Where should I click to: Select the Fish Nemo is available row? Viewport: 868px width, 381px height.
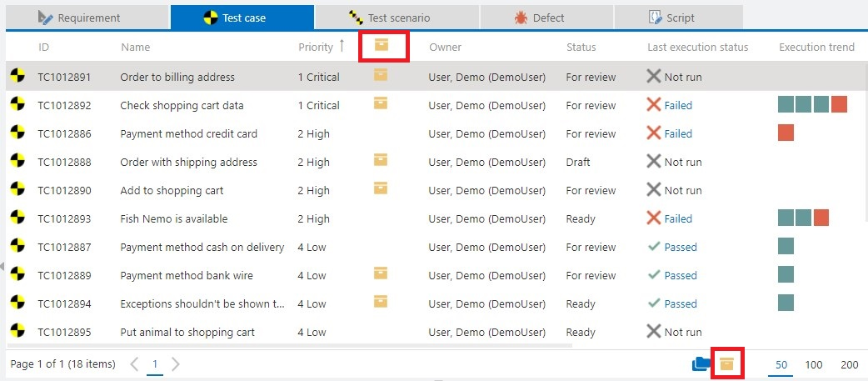[x=173, y=218]
